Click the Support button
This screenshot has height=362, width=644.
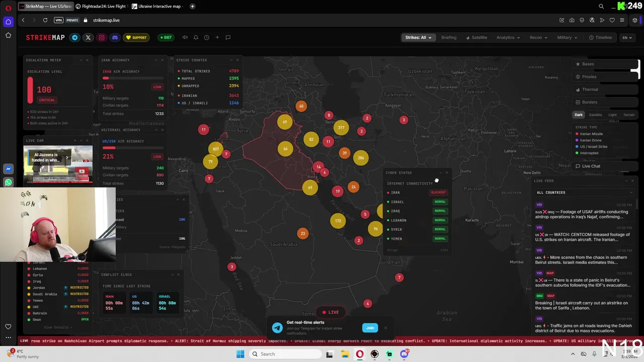coord(136,37)
